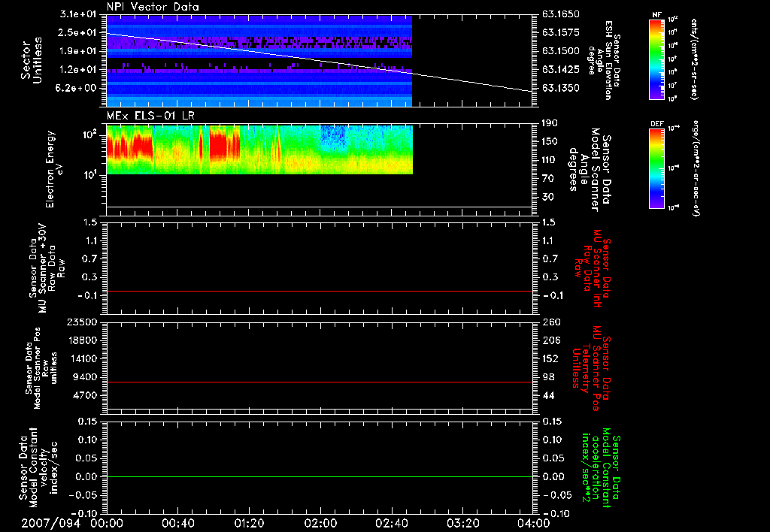Click the 1.9e+01 sector tick label
Screen dimensions: 770x532
[x=78, y=51]
